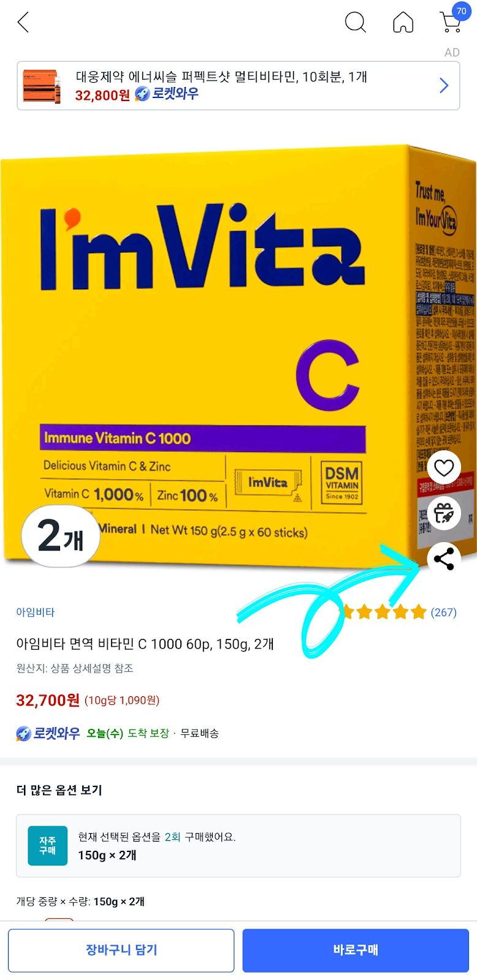Add product to wishlist with heart icon
The image size is (477, 980).
tap(444, 468)
